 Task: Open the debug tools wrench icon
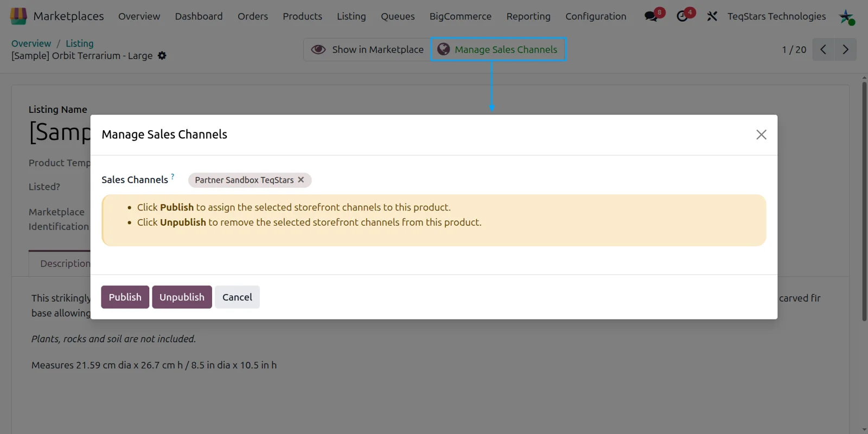712,16
